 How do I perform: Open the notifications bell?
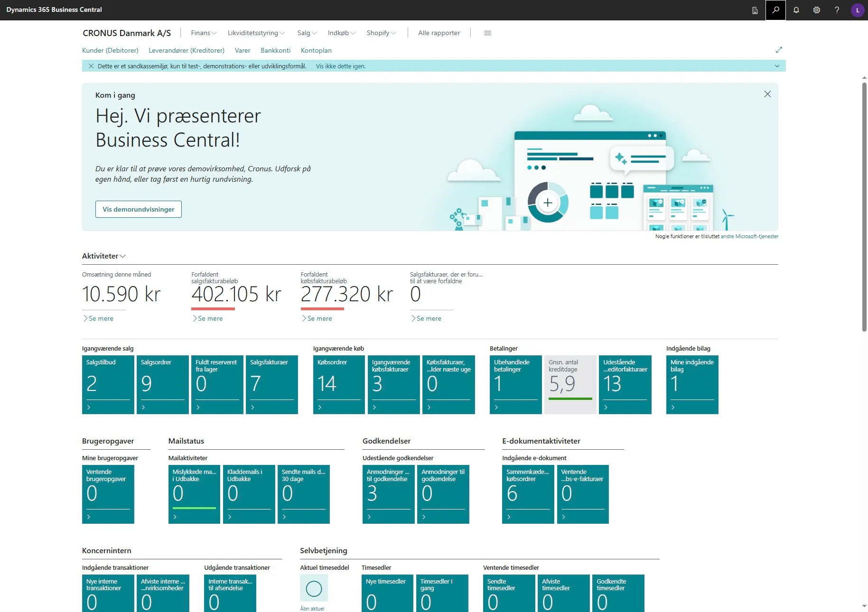[796, 10]
